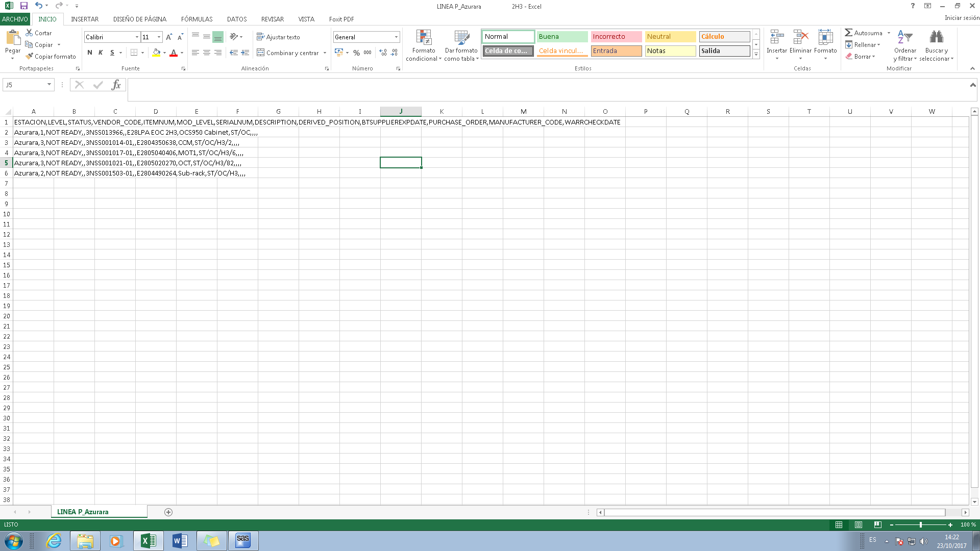Click the Merge and Center icon
980x551 pixels.
261,53
